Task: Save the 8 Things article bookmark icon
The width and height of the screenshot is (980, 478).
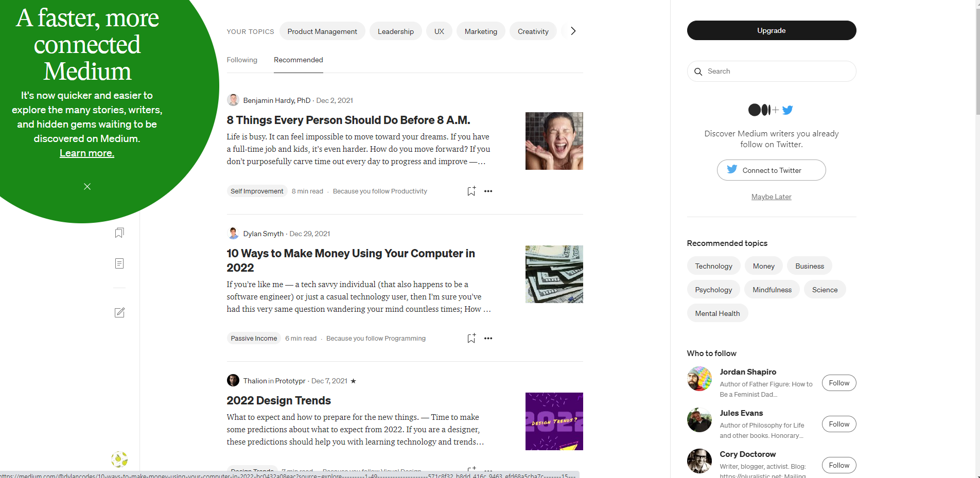Action: click(471, 191)
